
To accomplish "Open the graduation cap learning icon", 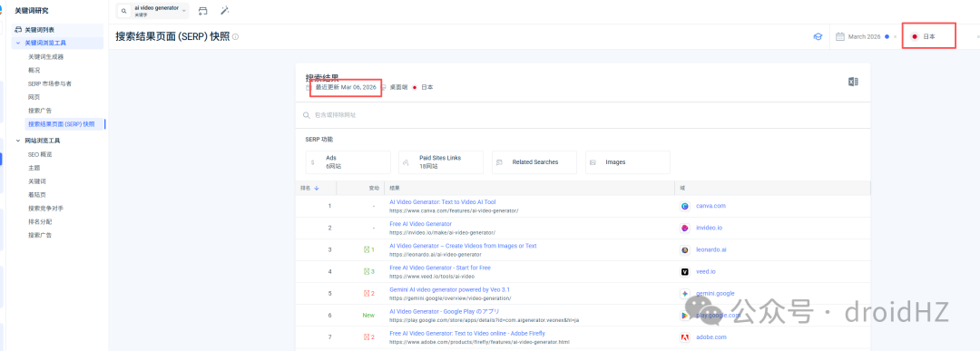I will [818, 37].
